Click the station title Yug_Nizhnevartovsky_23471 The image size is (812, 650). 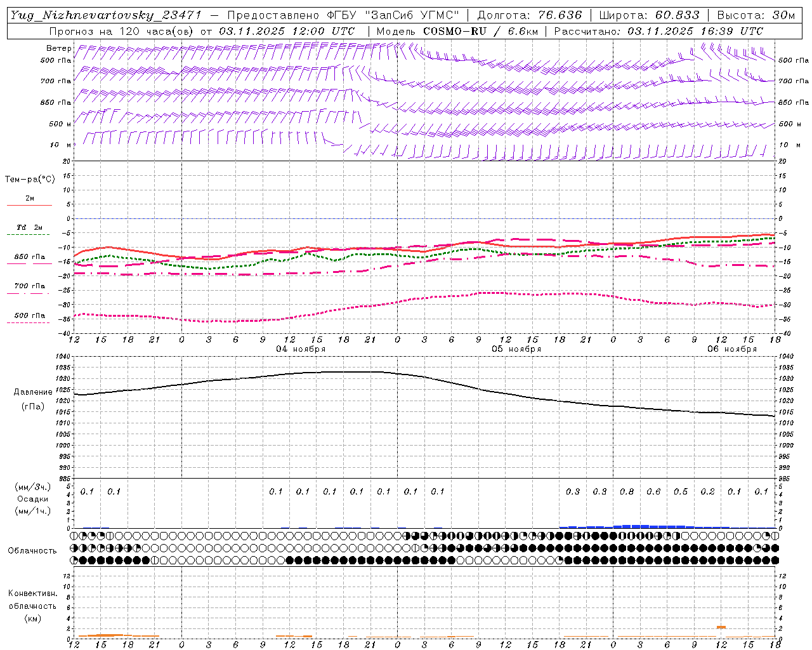[105, 15]
